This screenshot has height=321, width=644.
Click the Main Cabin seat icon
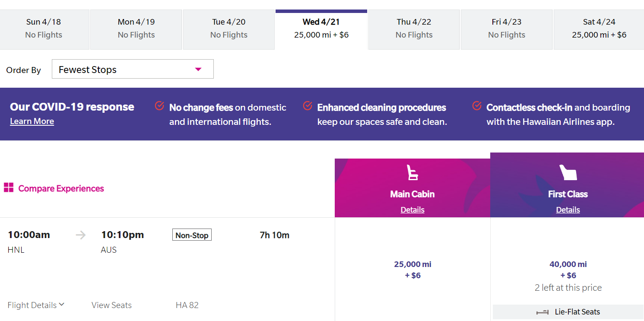click(412, 173)
